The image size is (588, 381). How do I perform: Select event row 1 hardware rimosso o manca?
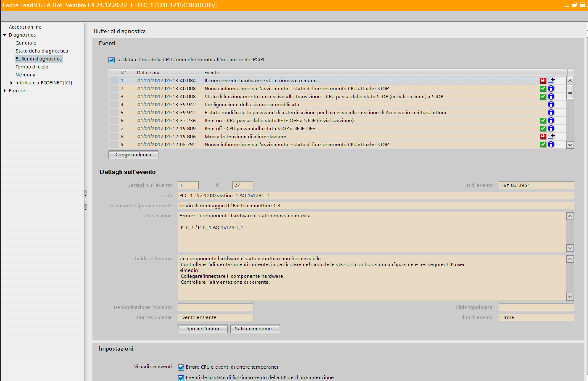[337, 80]
